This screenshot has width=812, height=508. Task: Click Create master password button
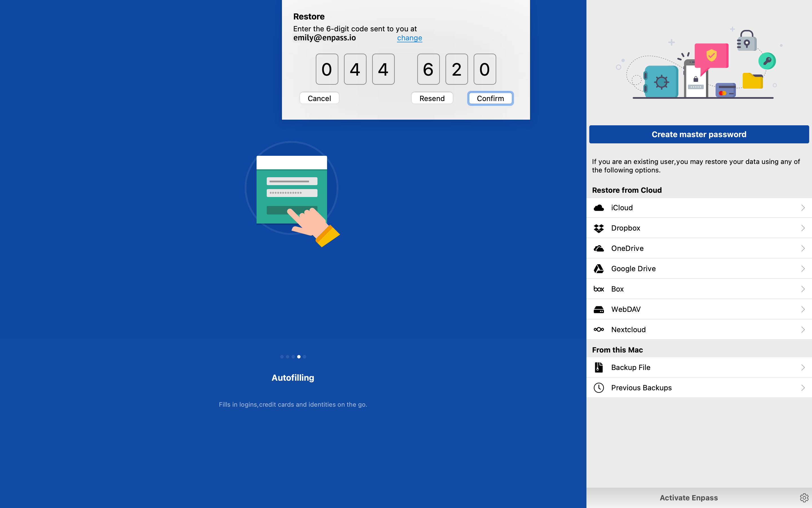(x=699, y=134)
